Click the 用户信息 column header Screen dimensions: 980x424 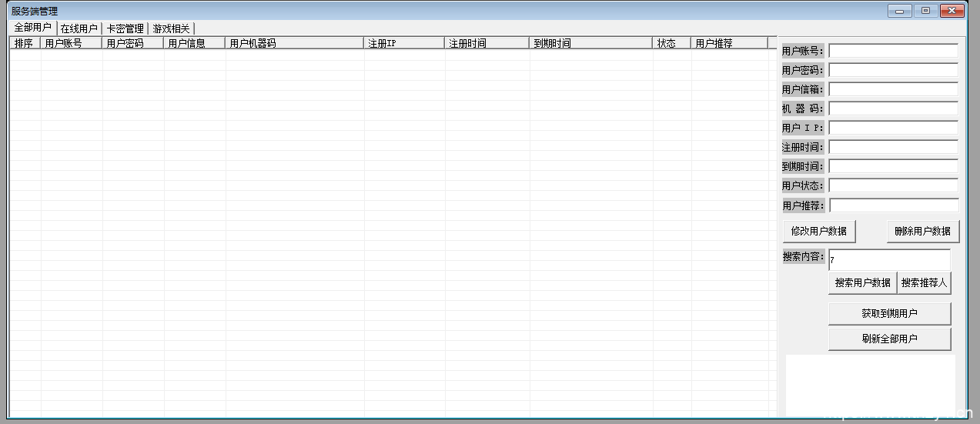195,43
